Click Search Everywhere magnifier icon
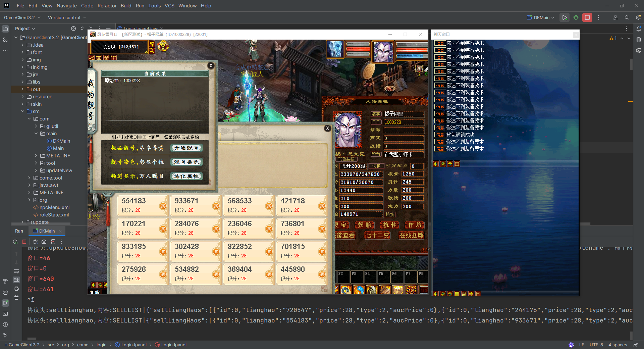 pos(627,17)
